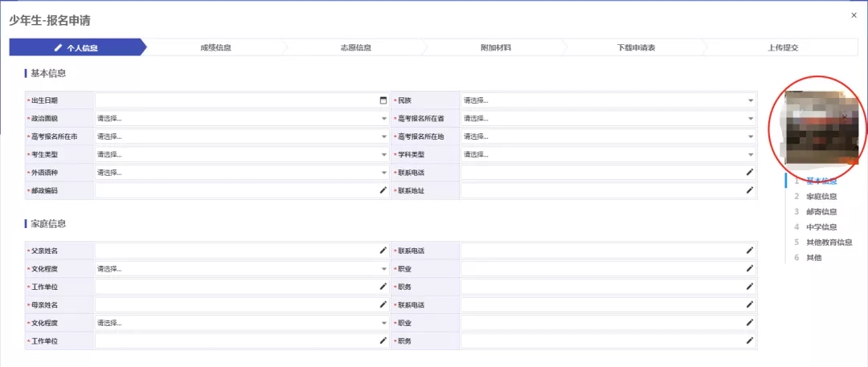Click the pencil icon in 邮政编码 field
Screen dimensions: 868x367
(383, 190)
